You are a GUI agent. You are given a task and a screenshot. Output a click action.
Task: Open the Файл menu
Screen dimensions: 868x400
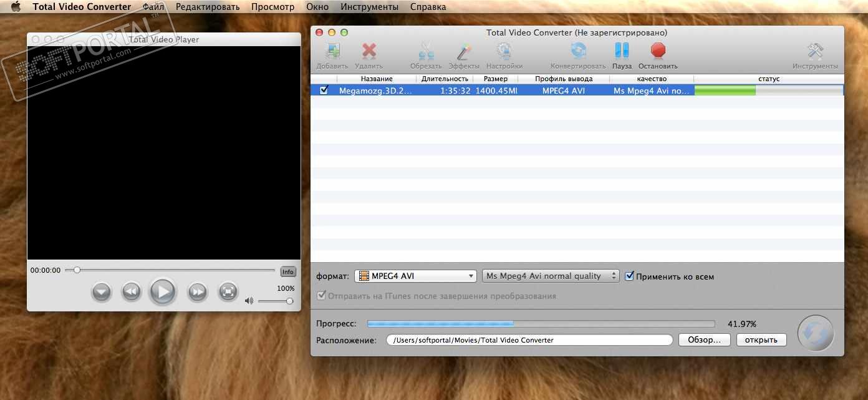[x=153, y=7]
